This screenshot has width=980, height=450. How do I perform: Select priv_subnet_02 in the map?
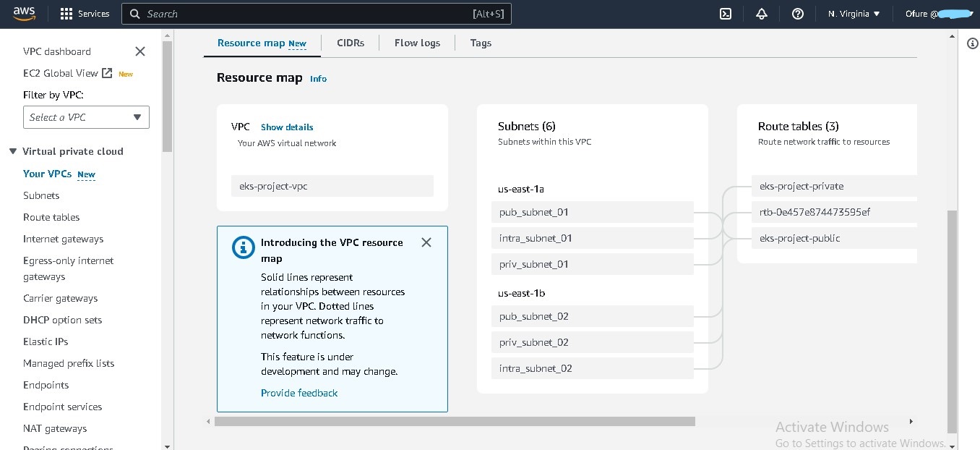point(593,342)
